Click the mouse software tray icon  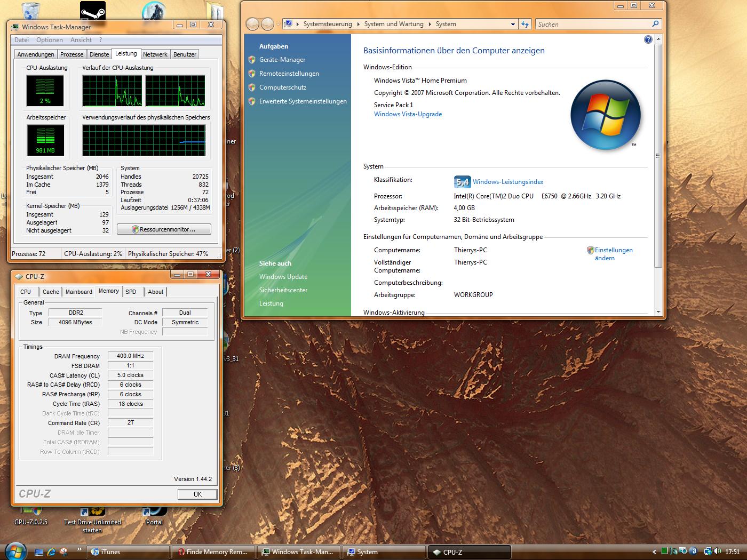click(x=673, y=551)
